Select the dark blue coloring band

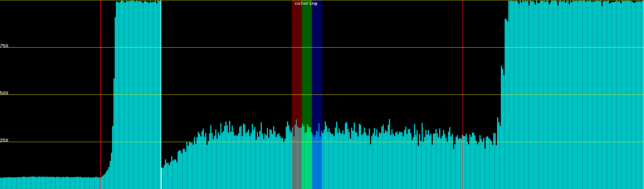point(317,63)
